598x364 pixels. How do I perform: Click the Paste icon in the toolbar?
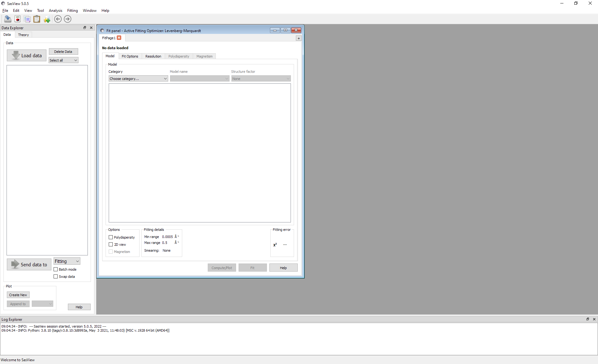pos(37,19)
